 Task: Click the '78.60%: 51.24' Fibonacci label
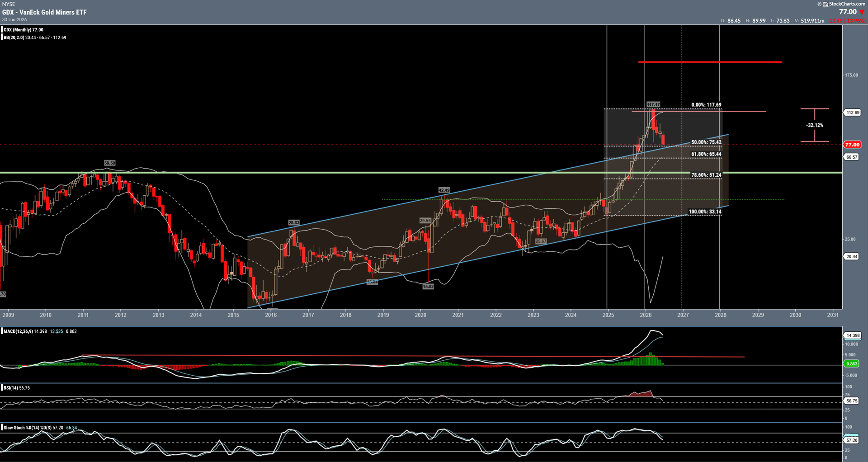click(x=706, y=175)
